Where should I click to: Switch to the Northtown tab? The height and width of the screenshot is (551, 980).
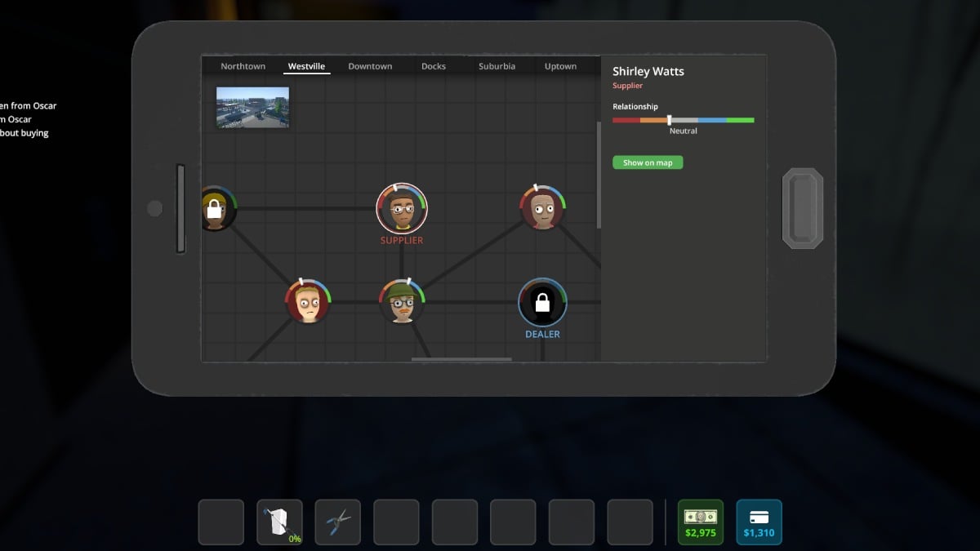[243, 66]
